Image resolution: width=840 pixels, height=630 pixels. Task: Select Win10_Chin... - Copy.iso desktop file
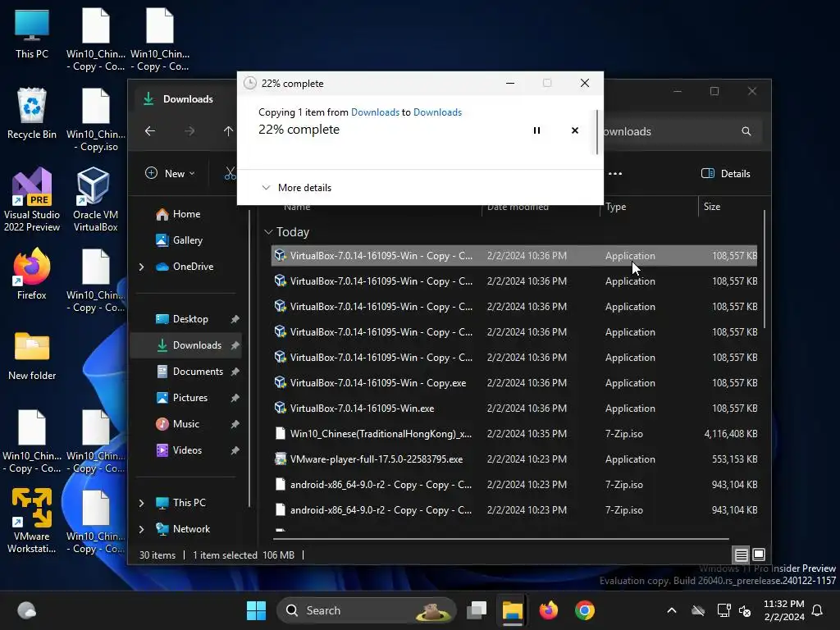(95, 120)
